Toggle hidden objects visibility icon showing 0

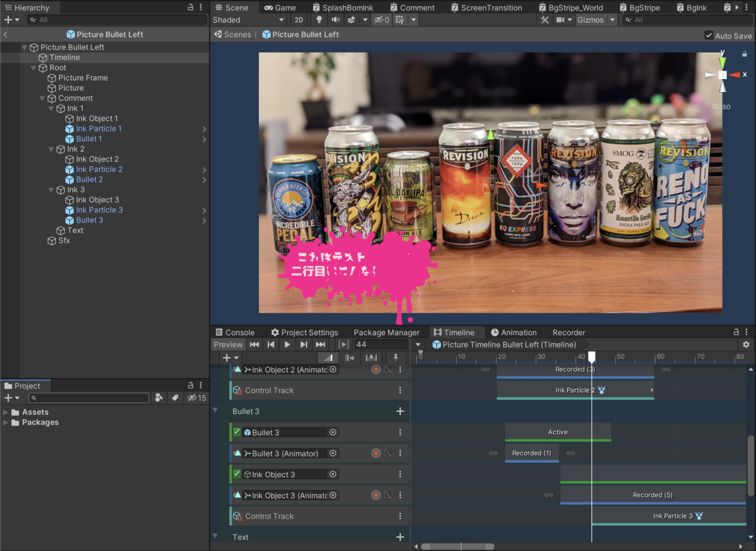(382, 20)
